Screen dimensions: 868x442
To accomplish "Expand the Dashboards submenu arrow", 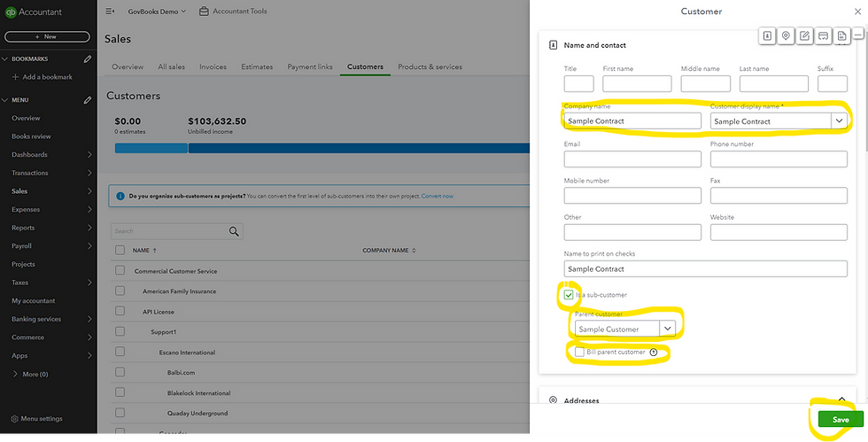I will click(89, 154).
